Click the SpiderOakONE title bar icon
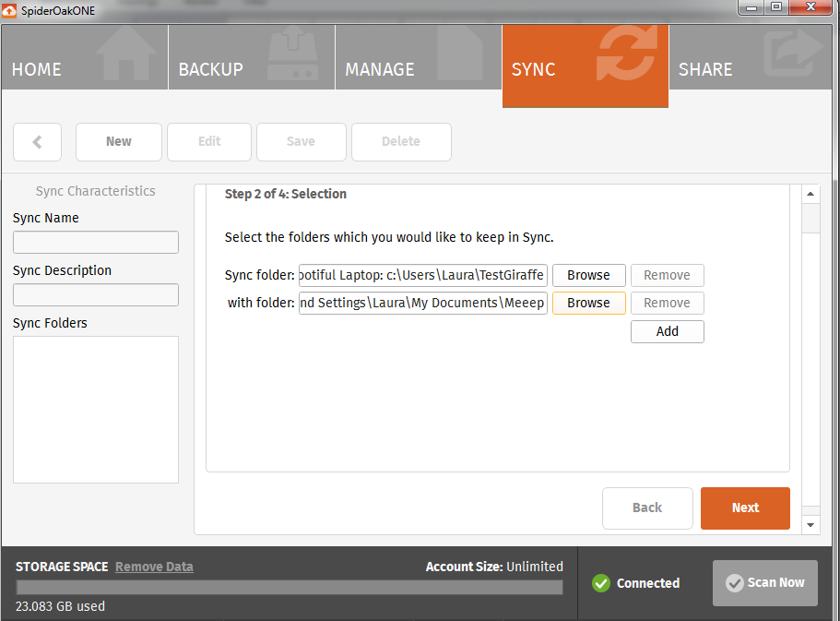The height and width of the screenshot is (621, 840). tap(9, 10)
